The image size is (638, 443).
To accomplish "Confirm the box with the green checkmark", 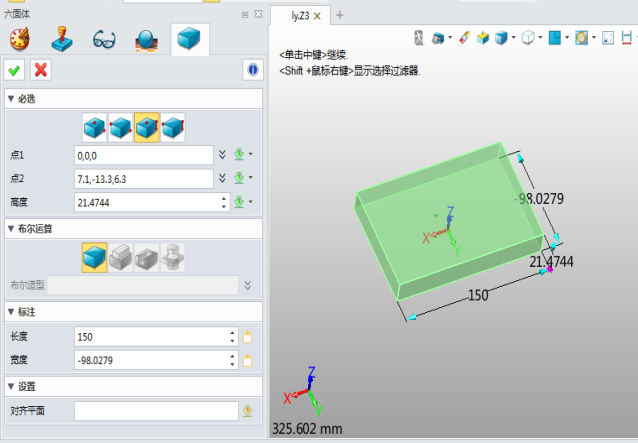I will click(x=15, y=69).
